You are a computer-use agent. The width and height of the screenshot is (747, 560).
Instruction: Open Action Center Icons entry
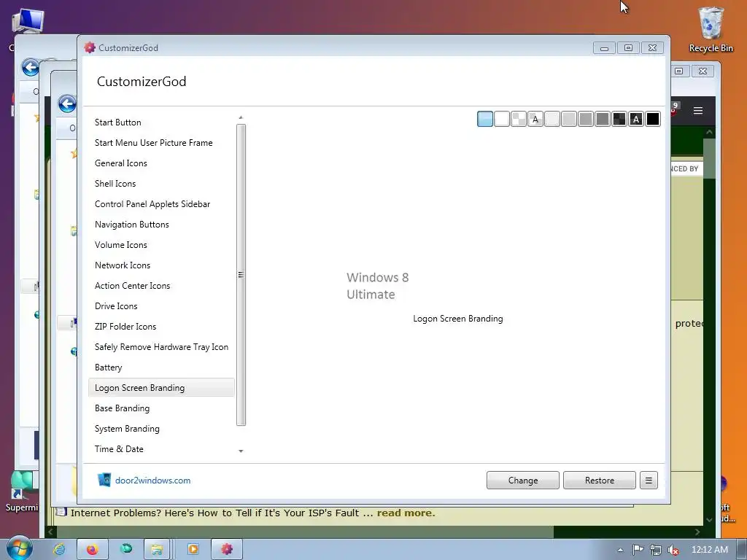(161, 286)
